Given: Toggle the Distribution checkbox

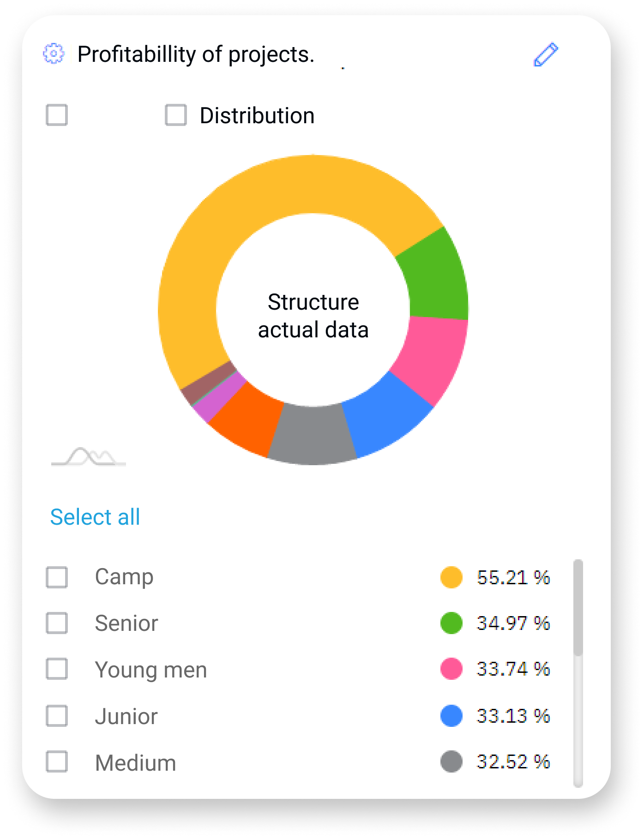Looking at the screenshot, I should [176, 115].
